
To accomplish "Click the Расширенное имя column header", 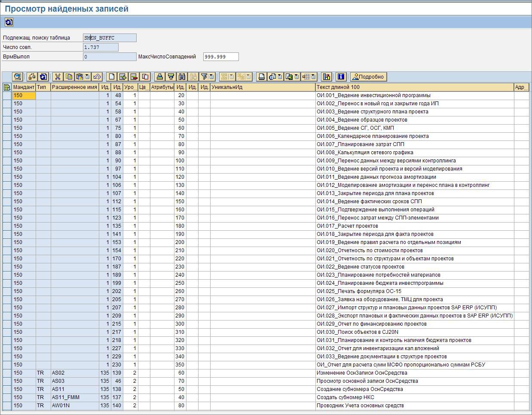I will coord(75,87).
